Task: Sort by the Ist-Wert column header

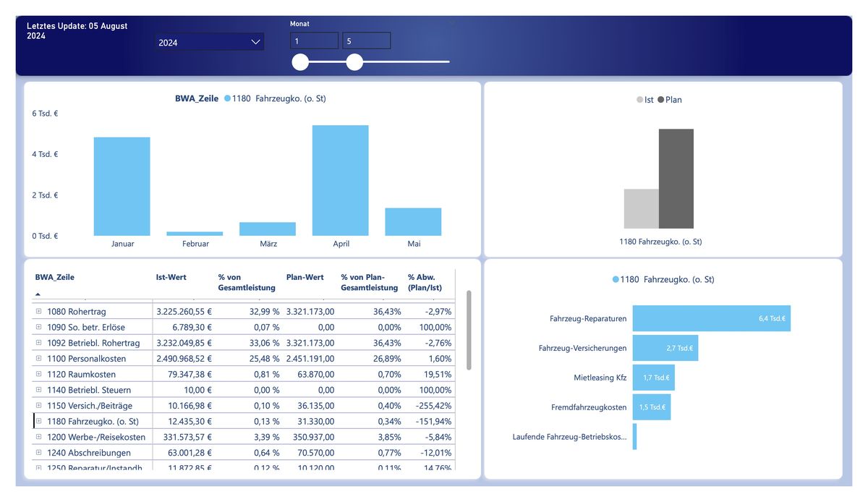Action: (x=171, y=277)
